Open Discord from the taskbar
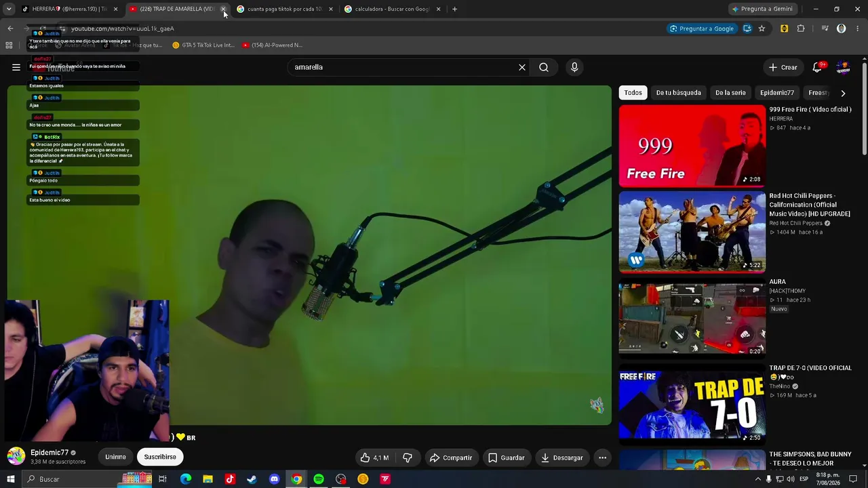This screenshot has width=868, height=488. click(x=274, y=479)
